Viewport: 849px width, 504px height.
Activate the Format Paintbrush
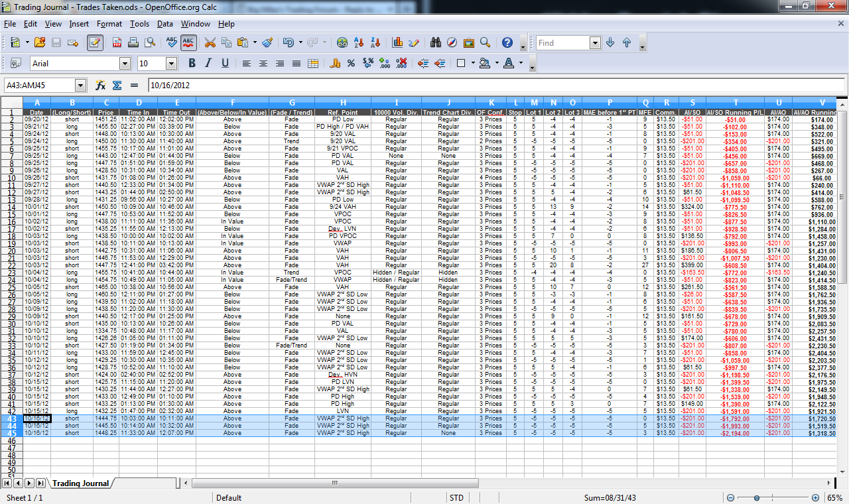(267, 43)
